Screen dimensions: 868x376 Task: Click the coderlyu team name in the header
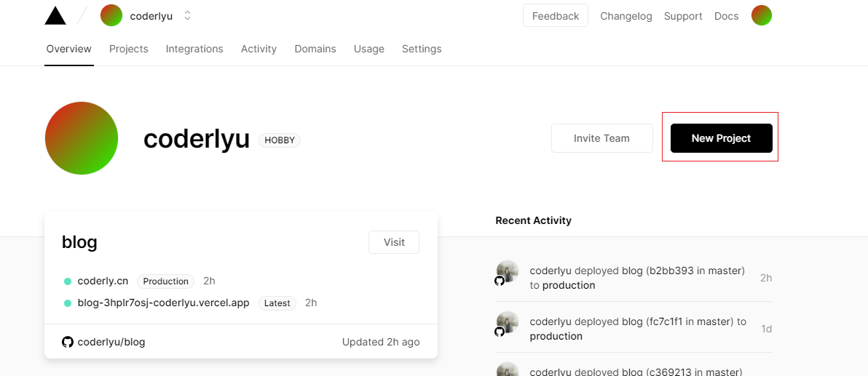[x=151, y=16]
